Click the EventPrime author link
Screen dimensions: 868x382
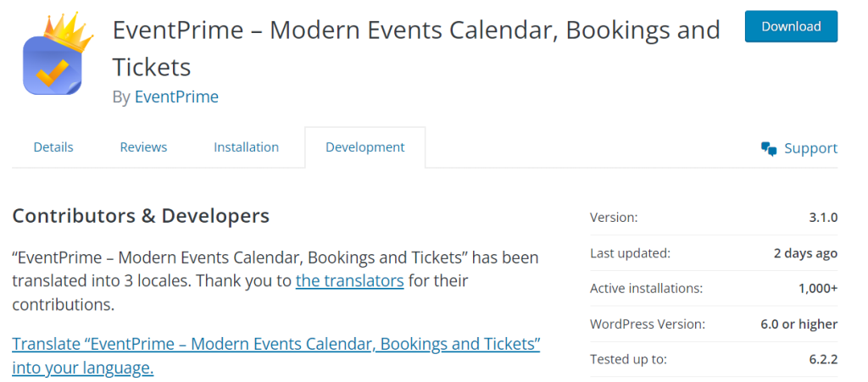click(x=176, y=97)
